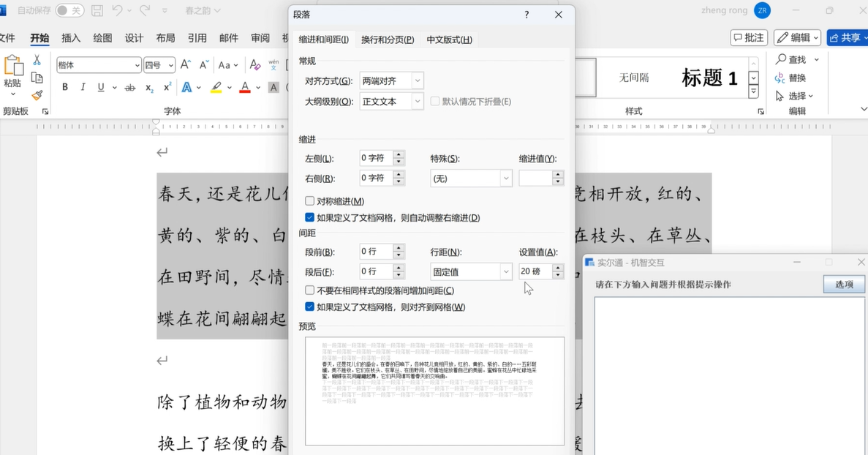Switch to the 换行和分页 tab

[x=388, y=40]
